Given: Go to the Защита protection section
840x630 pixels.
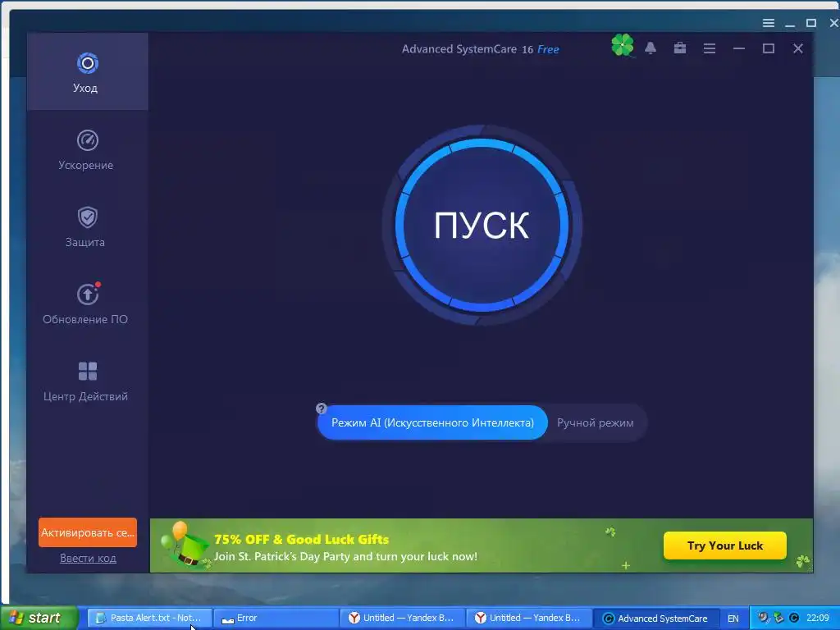Looking at the screenshot, I should click(x=87, y=226).
